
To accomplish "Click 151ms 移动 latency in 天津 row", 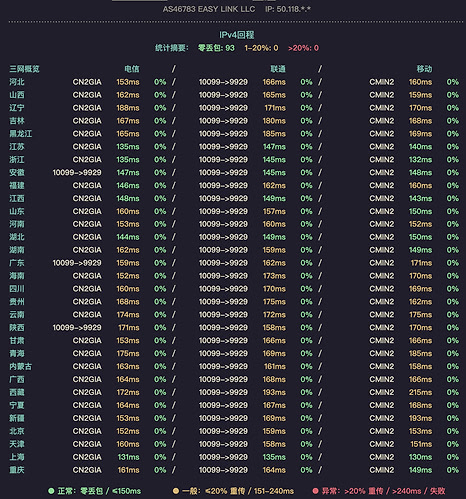I will click(421, 444).
